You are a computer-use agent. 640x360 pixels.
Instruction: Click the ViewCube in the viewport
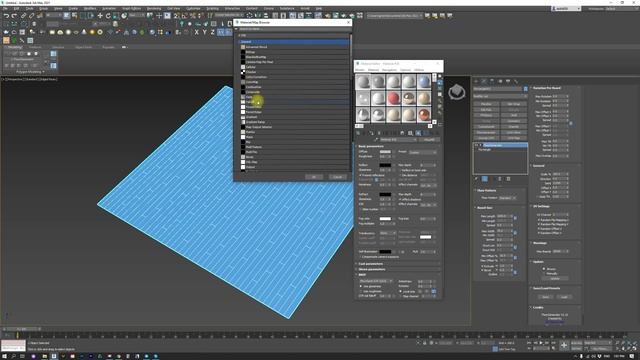pyautogui.click(x=456, y=92)
